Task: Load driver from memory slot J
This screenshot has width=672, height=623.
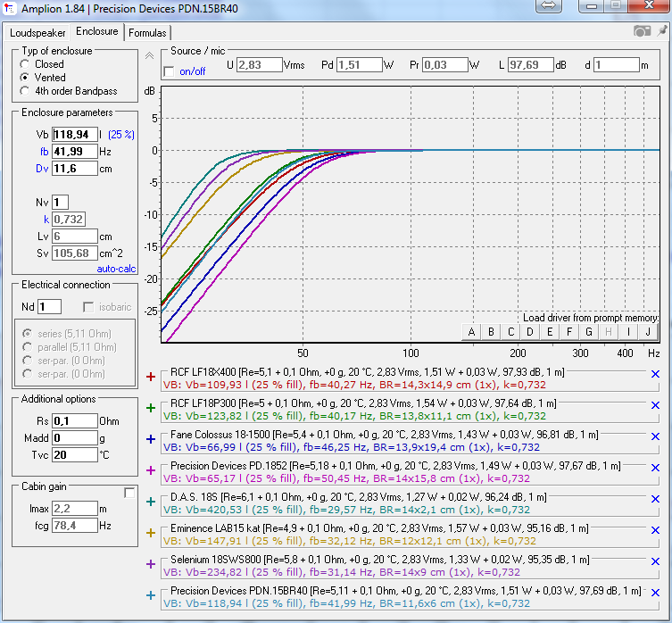Action: (x=648, y=332)
